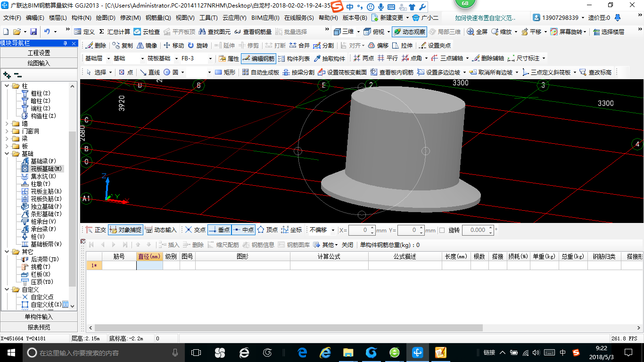644x362 pixels.
Task: Click 自动生成板 auto generate slab
Action: pyautogui.click(x=260, y=72)
